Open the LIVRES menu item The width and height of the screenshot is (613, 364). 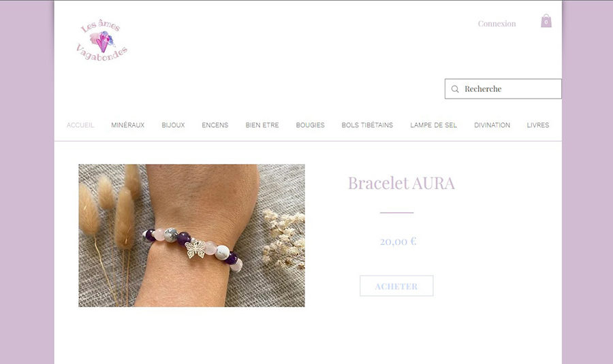pyautogui.click(x=538, y=125)
